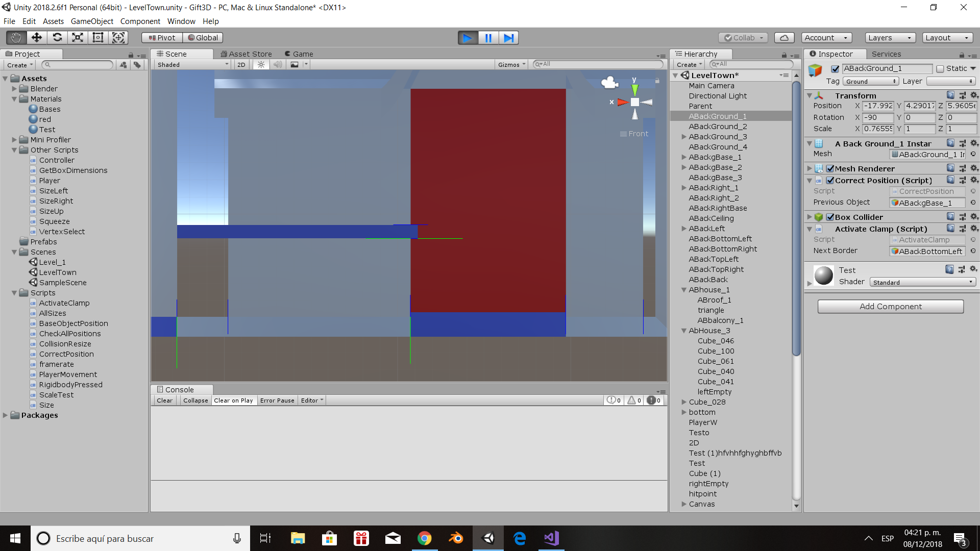This screenshot has width=980, height=551.
Task: Open Visual Studio from taskbar
Action: (x=551, y=538)
